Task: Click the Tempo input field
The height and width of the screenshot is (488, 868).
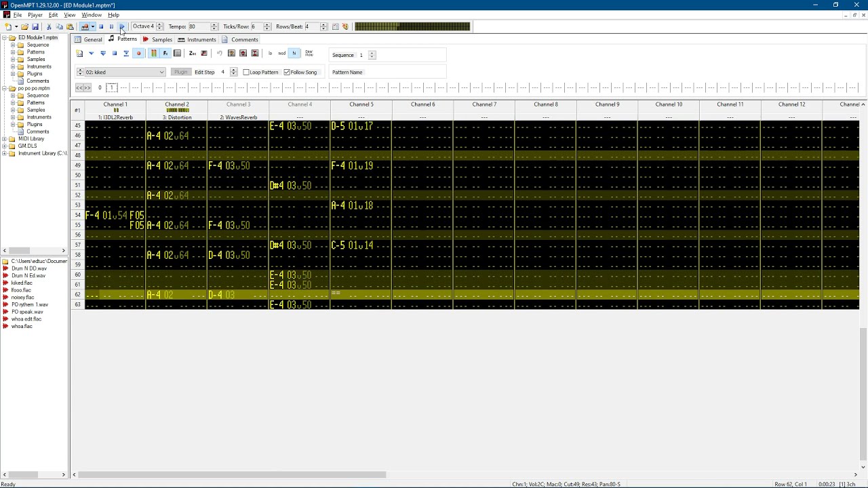Action: [199, 26]
